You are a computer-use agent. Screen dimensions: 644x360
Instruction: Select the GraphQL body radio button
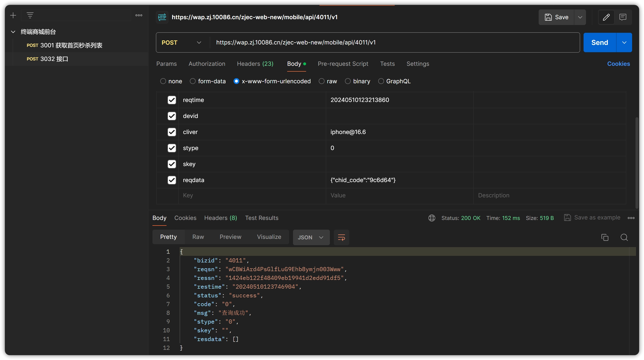coord(381,81)
